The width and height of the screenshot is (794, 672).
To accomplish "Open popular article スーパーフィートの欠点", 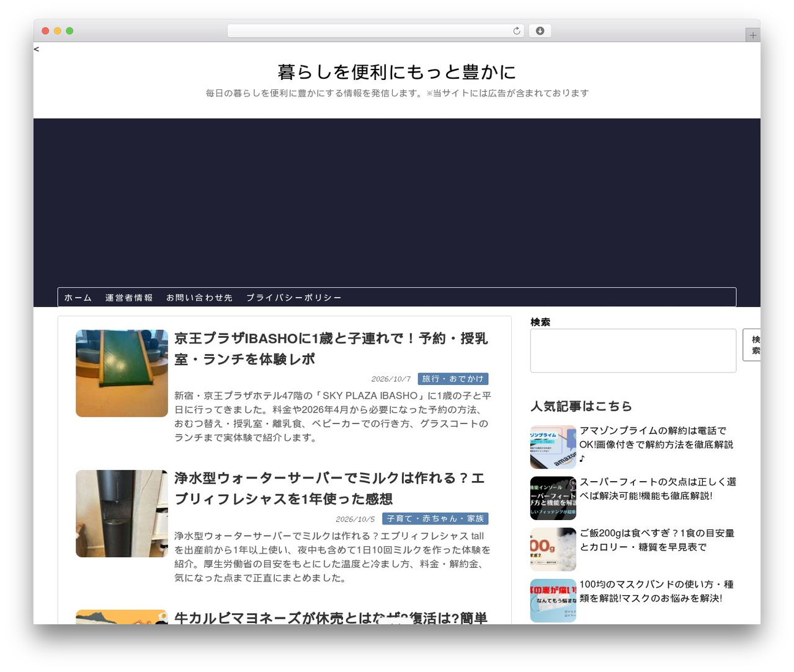I will click(658, 489).
